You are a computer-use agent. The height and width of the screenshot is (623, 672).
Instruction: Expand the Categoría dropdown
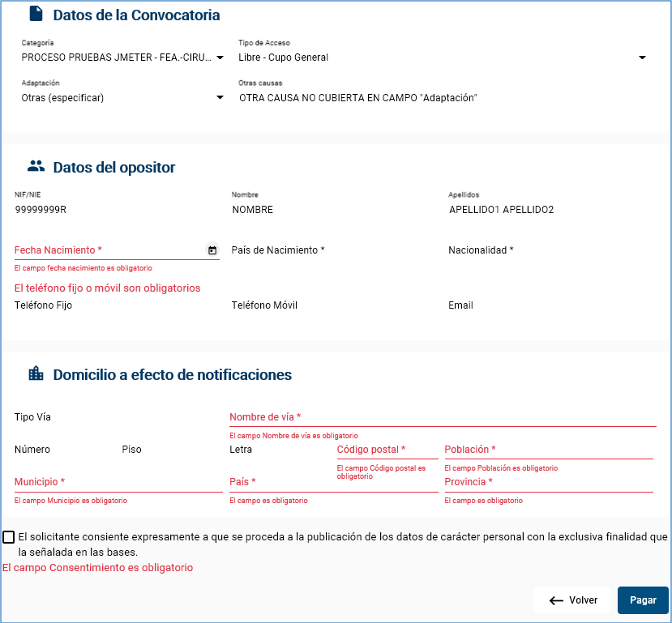point(220,58)
